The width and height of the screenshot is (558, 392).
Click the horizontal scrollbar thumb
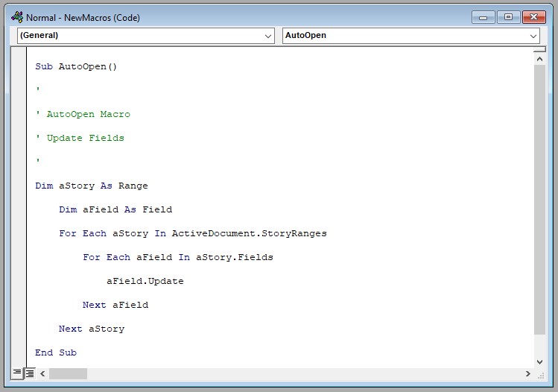pyautogui.click(x=68, y=373)
